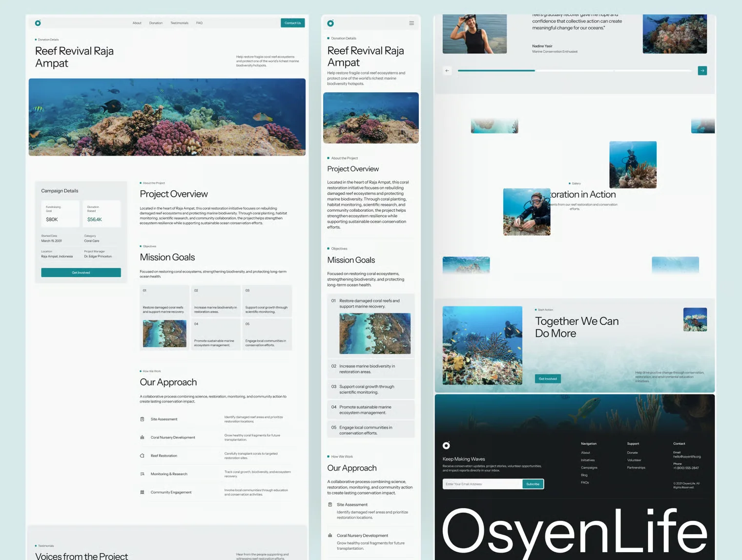Screen dimensions: 742x560
Task: Click the hello@osyenlife.org email address
Action: [687, 457]
